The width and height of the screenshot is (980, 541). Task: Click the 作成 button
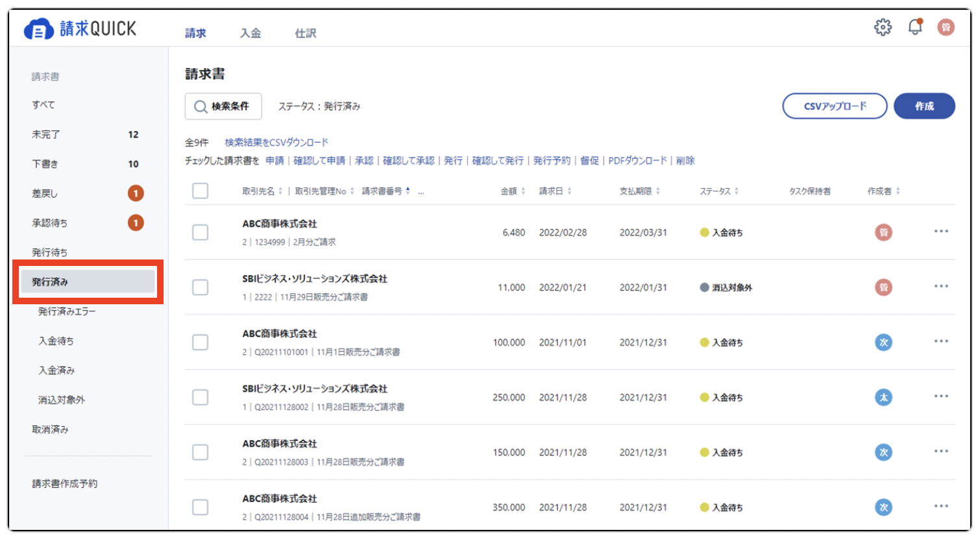[924, 106]
